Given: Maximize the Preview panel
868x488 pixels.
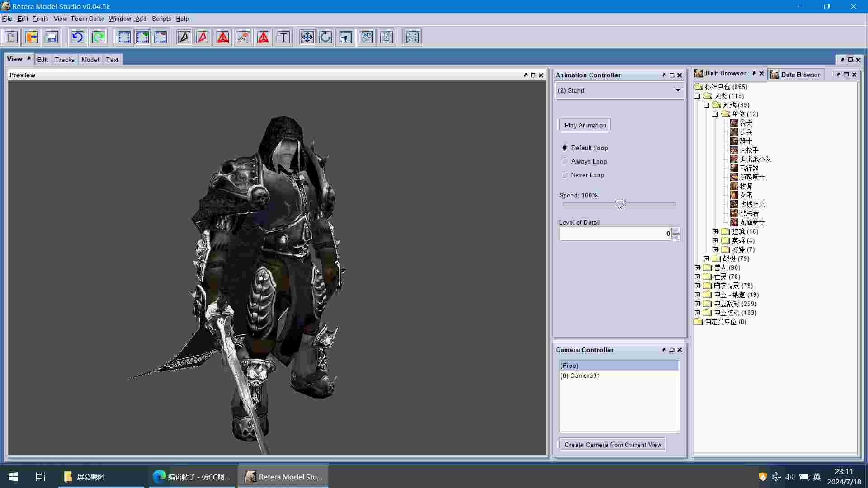Looking at the screenshot, I should (x=533, y=75).
